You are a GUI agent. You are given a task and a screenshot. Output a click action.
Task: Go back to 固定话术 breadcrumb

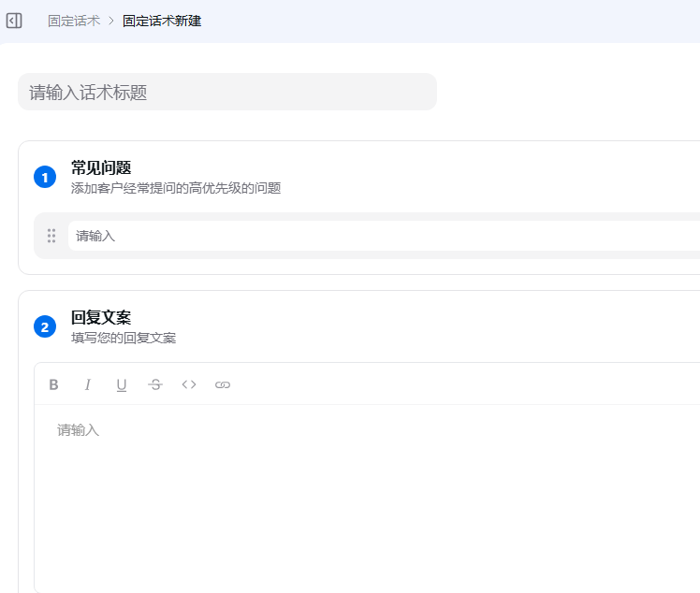click(74, 21)
